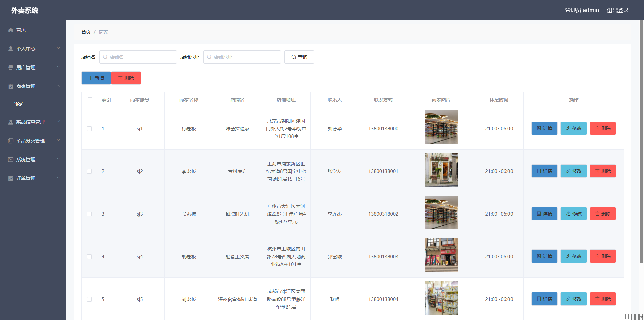The image size is (644, 320).
Task: Click the clipboard icon beside 商家管理
Action: click(11, 86)
